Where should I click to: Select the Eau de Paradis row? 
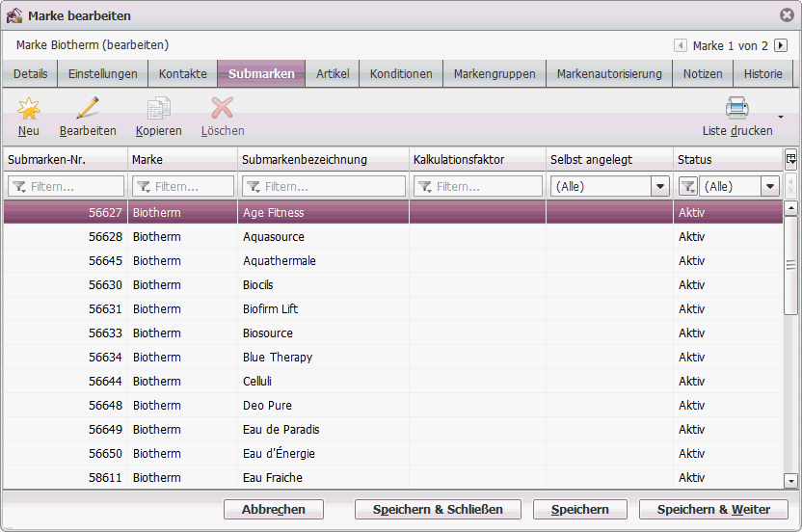point(393,429)
